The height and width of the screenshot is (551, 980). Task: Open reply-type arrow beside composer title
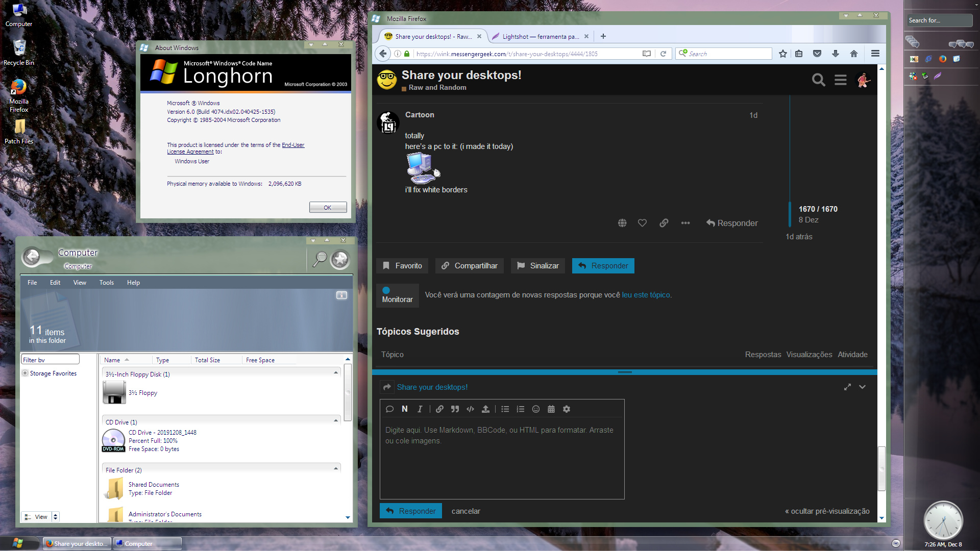387,387
